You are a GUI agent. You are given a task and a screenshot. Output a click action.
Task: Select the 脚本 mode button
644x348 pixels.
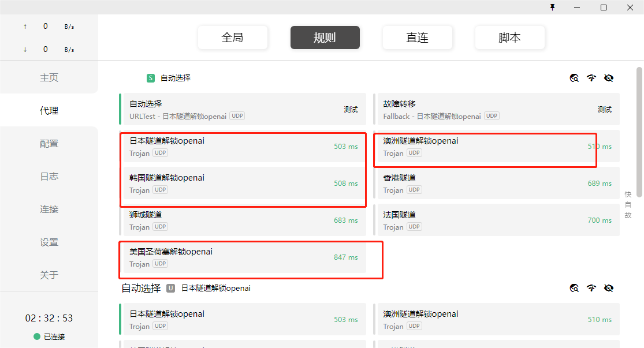click(509, 38)
